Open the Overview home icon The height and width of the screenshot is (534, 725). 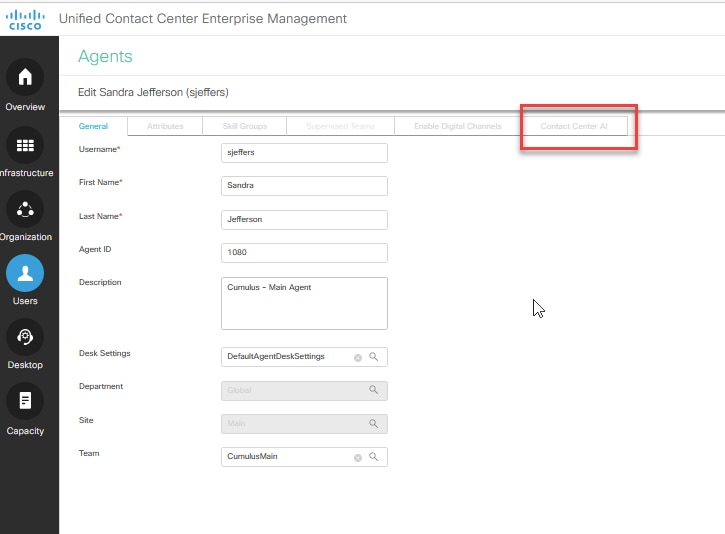point(25,77)
